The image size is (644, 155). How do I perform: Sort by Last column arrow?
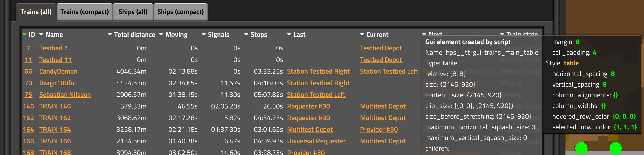tap(289, 34)
